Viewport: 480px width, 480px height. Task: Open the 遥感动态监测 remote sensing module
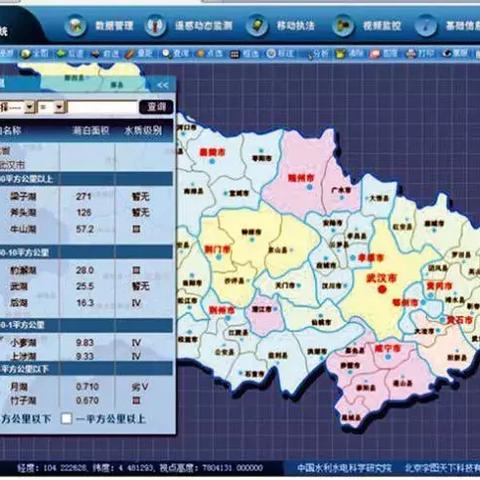click(x=189, y=25)
